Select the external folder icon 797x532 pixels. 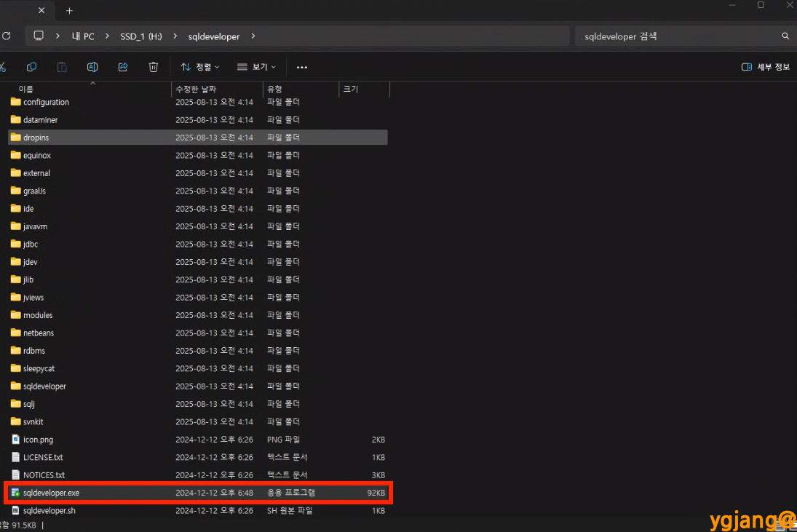pos(16,172)
